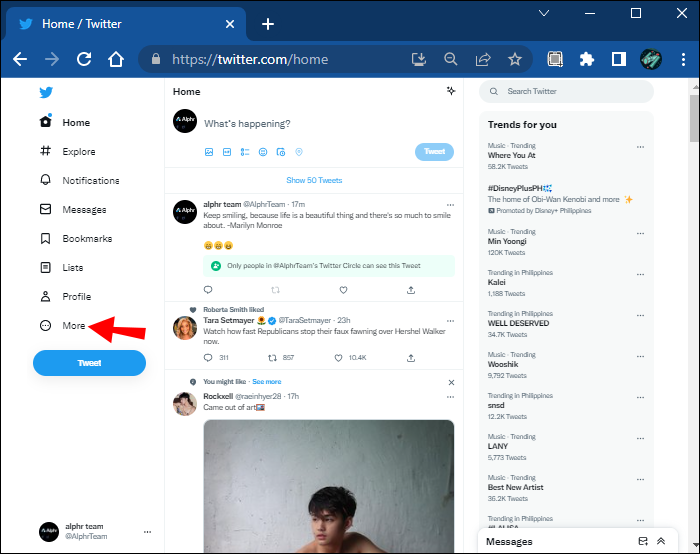Open Lists in the sidebar
This screenshot has height=554, width=700.
62,267
